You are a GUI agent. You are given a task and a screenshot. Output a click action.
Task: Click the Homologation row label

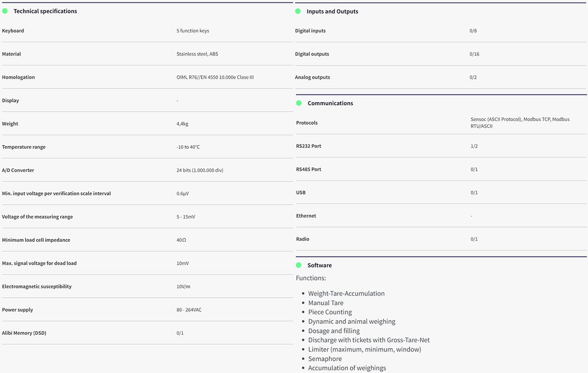19,77
